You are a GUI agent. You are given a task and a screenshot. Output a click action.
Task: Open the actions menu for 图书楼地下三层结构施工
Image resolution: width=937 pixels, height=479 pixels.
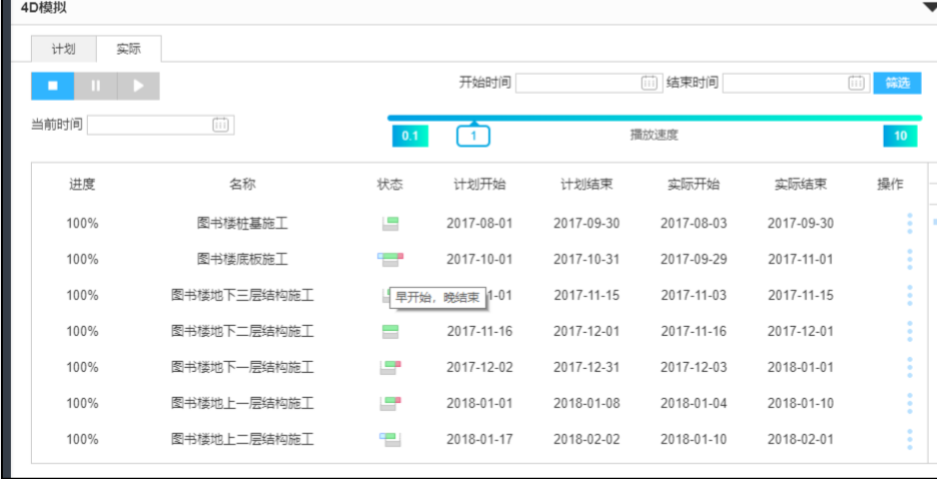click(910, 295)
